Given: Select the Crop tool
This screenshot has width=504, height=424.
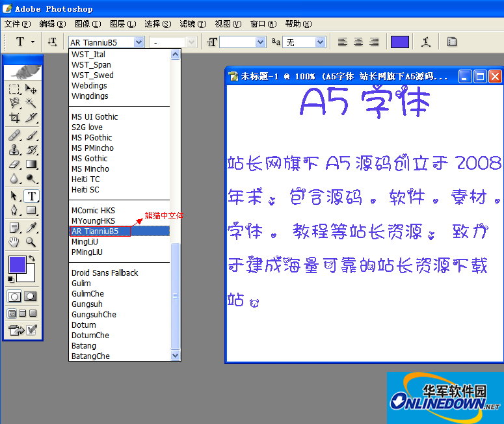Looking at the screenshot, I should [x=14, y=118].
